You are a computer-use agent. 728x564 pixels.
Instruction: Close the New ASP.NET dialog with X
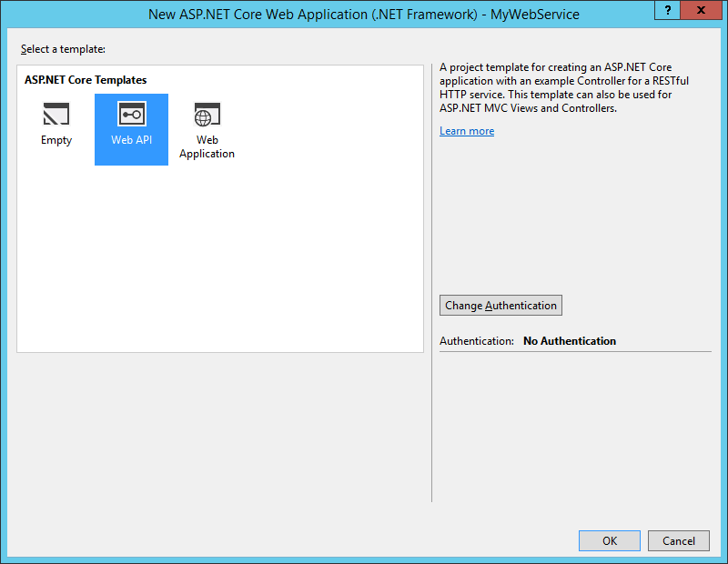(702, 11)
